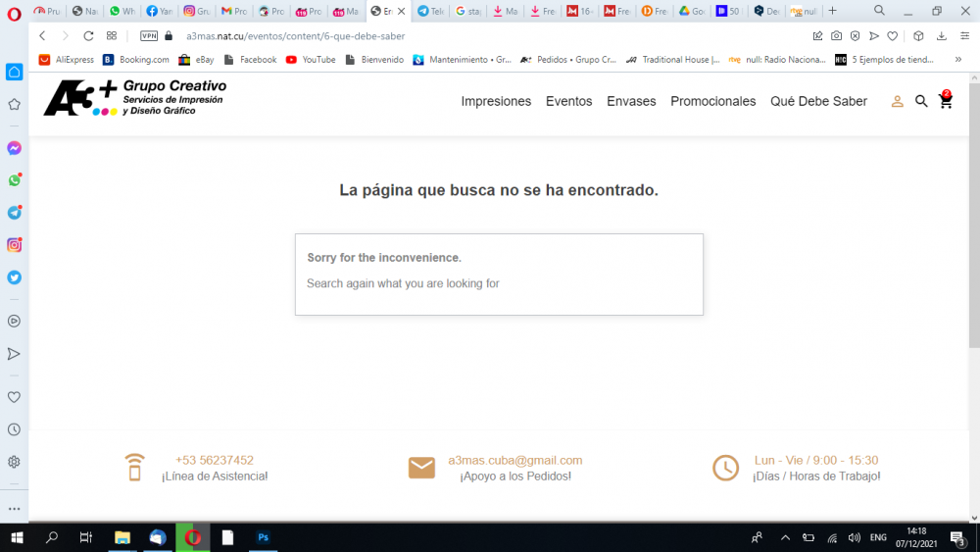The width and height of the screenshot is (980, 552).
Task: Add page to bookmarks with heart icon
Action: 893,36
